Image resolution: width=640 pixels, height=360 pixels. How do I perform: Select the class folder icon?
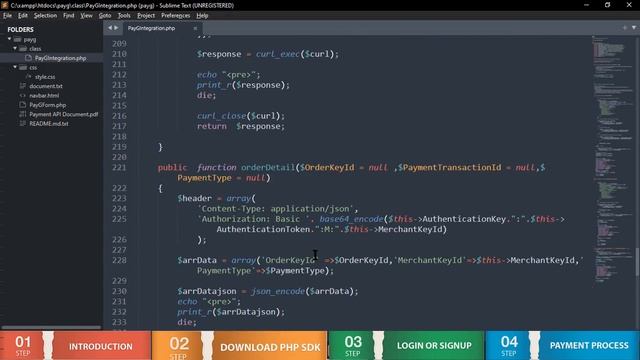pos(23,49)
